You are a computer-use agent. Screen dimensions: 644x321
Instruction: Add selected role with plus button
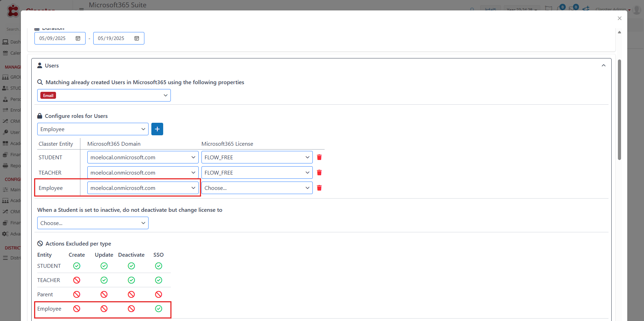(157, 129)
